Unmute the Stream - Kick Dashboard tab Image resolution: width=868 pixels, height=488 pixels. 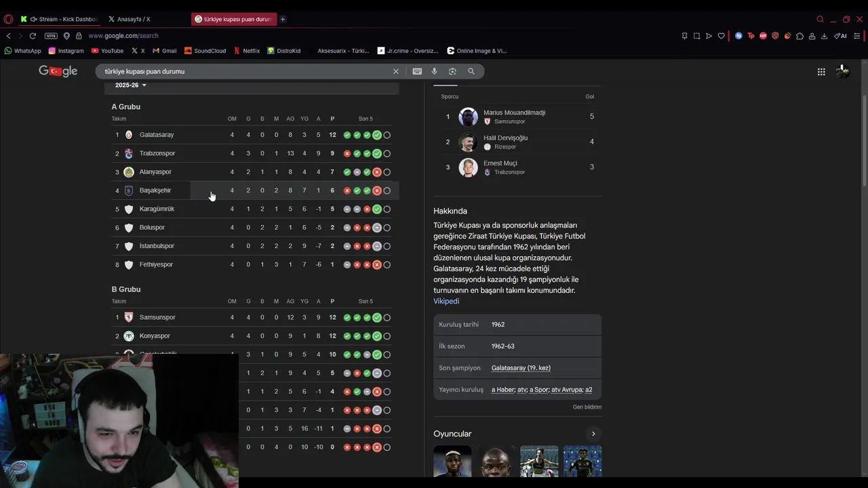(34, 19)
